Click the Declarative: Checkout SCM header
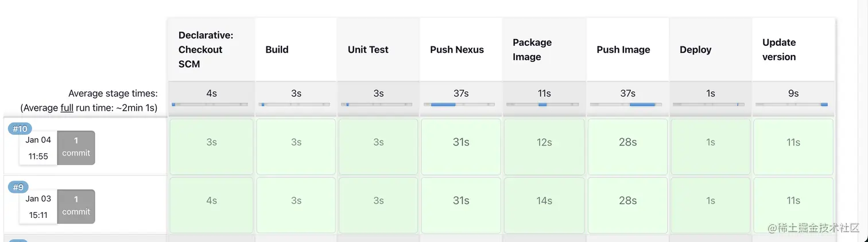 click(x=206, y=50)
